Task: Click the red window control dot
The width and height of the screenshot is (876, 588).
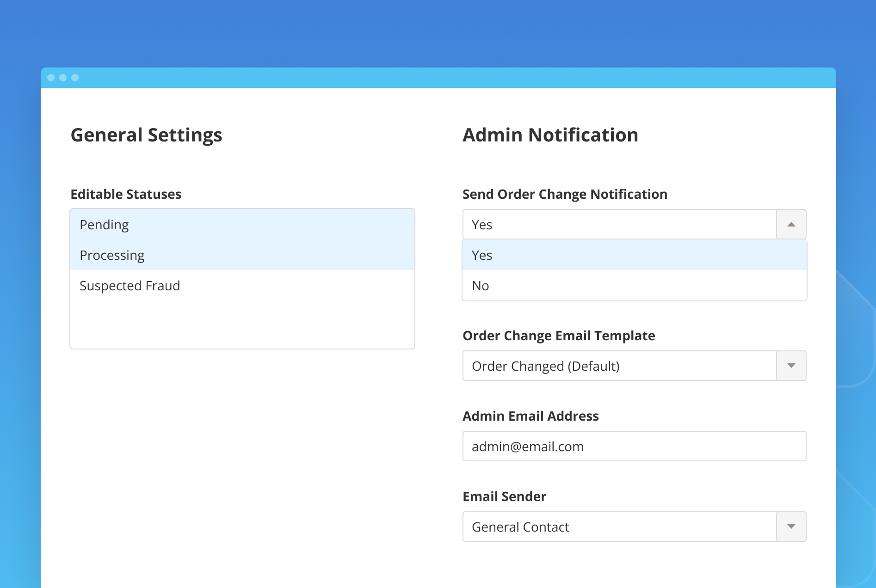Action: pyautogui.click(x=51, y=77)
